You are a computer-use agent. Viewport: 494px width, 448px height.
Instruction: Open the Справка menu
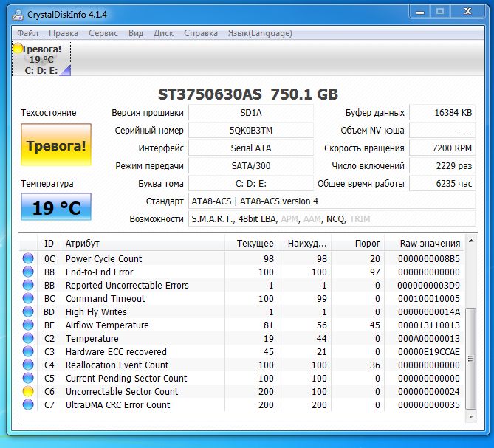point(201,33)
